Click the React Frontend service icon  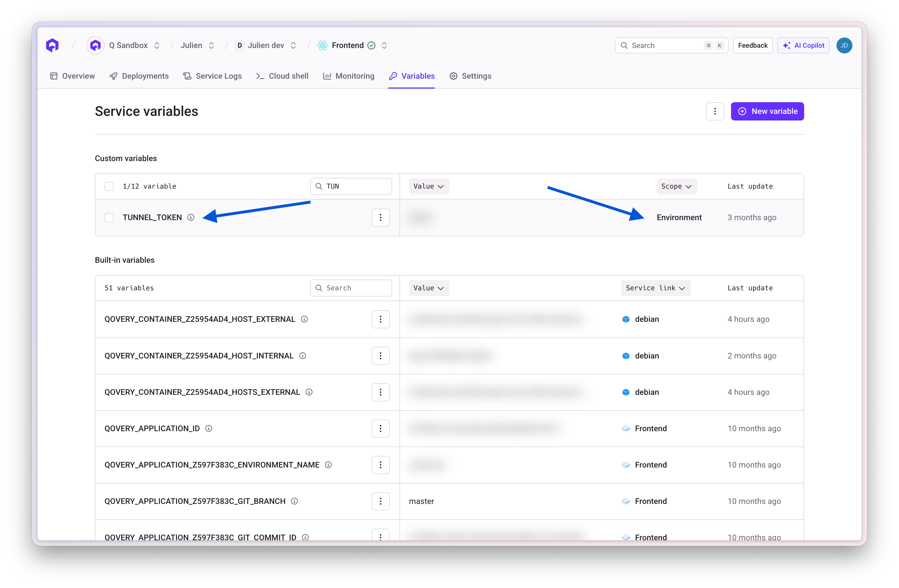pyautogui.click(x=322, y=45)
